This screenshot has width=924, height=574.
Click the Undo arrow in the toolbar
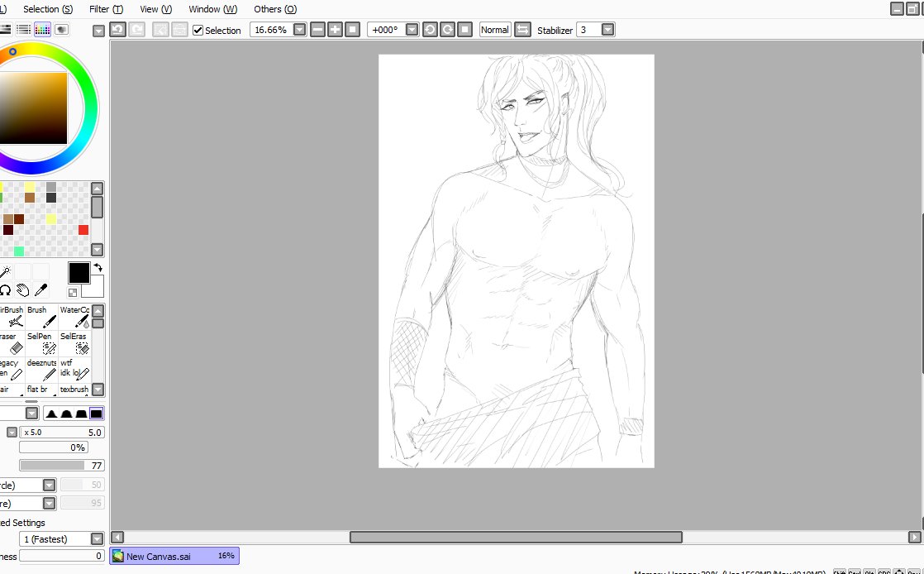coord(117,29)
